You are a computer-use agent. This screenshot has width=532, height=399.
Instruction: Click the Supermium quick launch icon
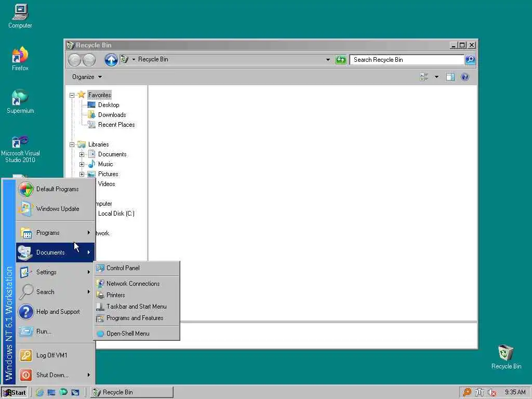click(x=63, y=392)
